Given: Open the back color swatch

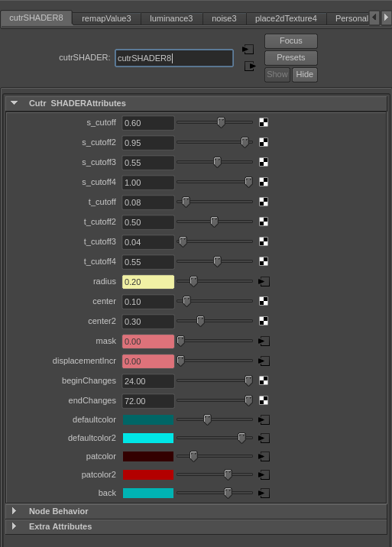Looking at the screenshot, I should [148, 493].
